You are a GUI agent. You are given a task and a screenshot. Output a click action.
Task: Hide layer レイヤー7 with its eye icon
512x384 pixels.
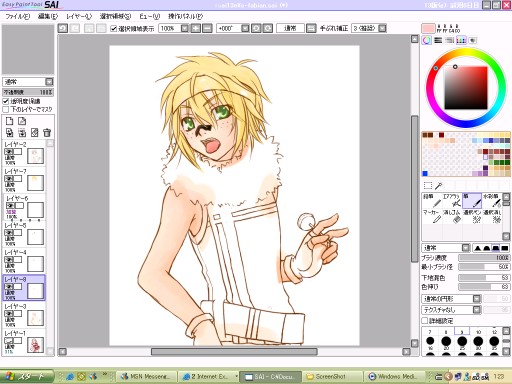point(9,179)
